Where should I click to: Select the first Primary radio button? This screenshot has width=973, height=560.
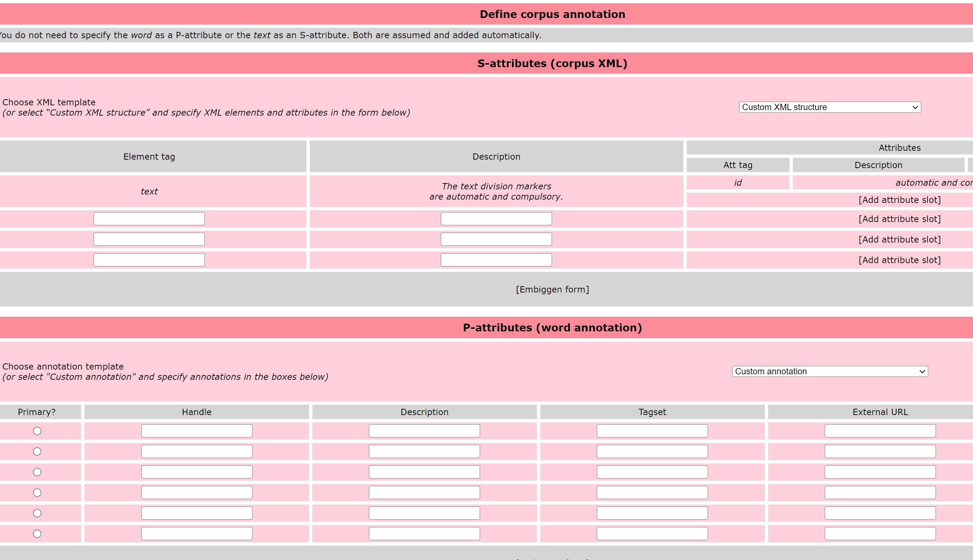point(37,431)
